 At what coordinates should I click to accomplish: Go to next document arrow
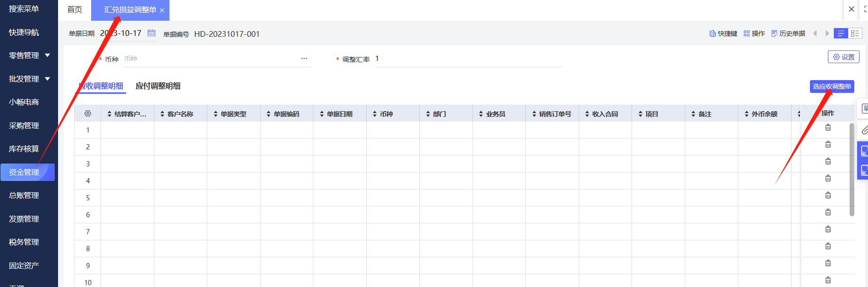(x=827, y=33)
